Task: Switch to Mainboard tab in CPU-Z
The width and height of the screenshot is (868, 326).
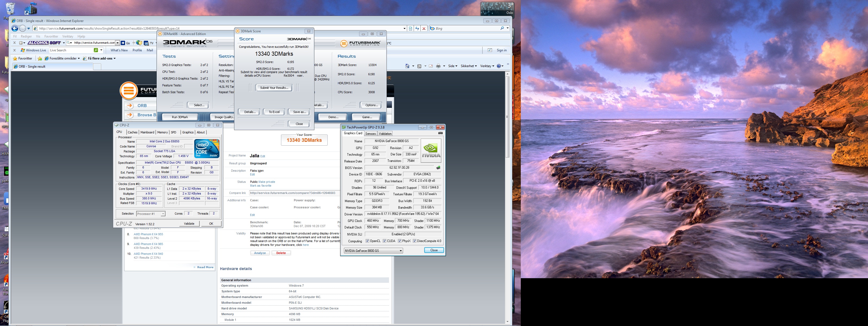Action: pos(147,132)
